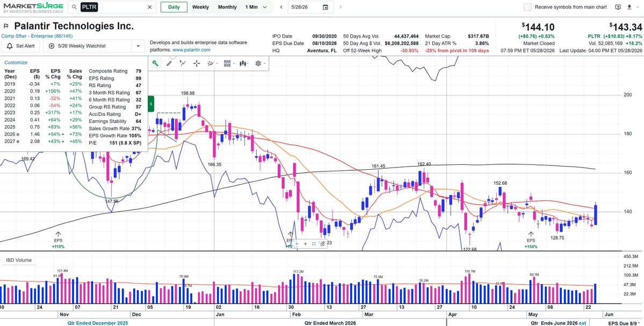
Task: Click the 5/28/26 date field
Action: point(310,7)
